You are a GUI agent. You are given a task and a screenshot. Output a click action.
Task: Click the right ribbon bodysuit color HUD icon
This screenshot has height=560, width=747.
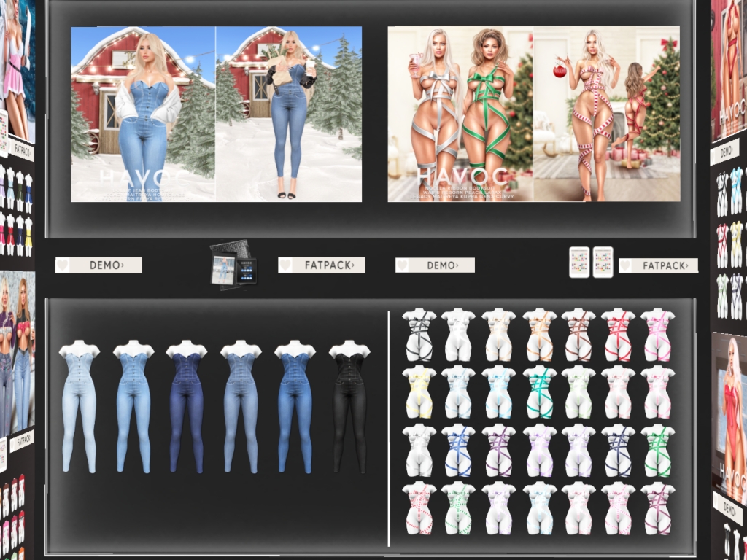[603, 262]
